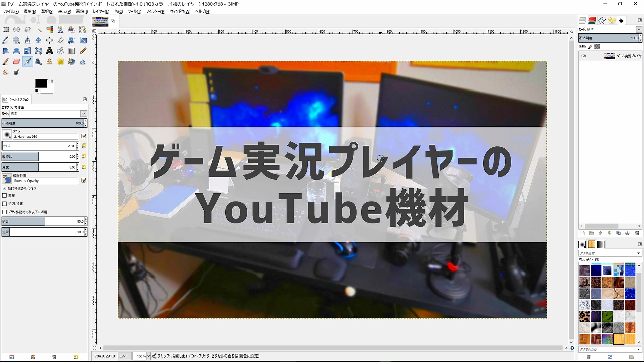The width and height of the screenshot is (644, 362).
Task: Enable the 散布 checkbox
Action: 5,195
